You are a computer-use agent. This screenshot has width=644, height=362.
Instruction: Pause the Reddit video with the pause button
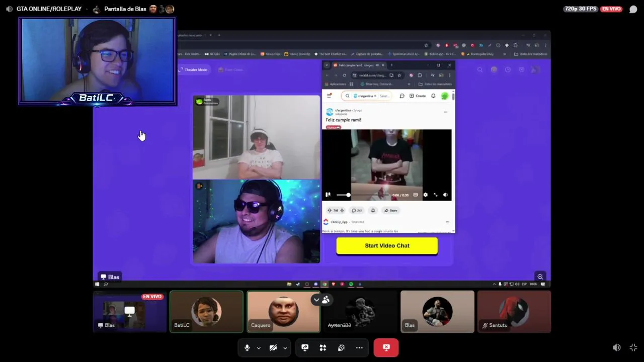328,195
